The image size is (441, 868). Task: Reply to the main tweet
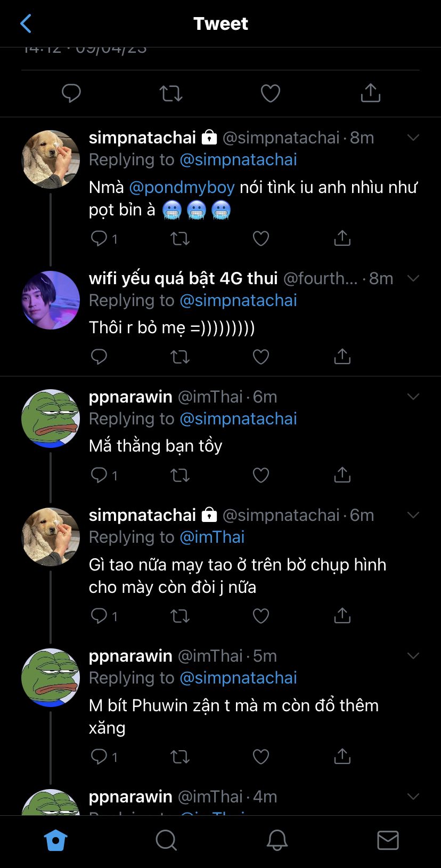(x=71, y=93)
